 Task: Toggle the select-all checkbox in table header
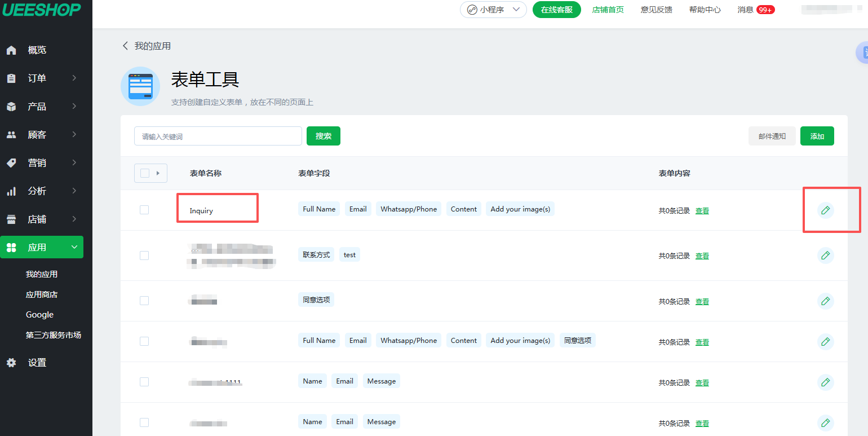pos(145,173)
